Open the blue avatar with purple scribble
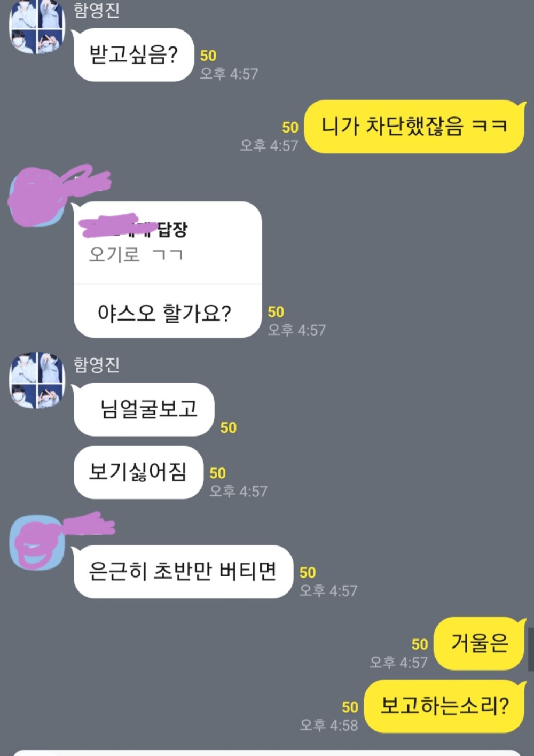This screenshot has width=534, height=756. pos(37,542)
